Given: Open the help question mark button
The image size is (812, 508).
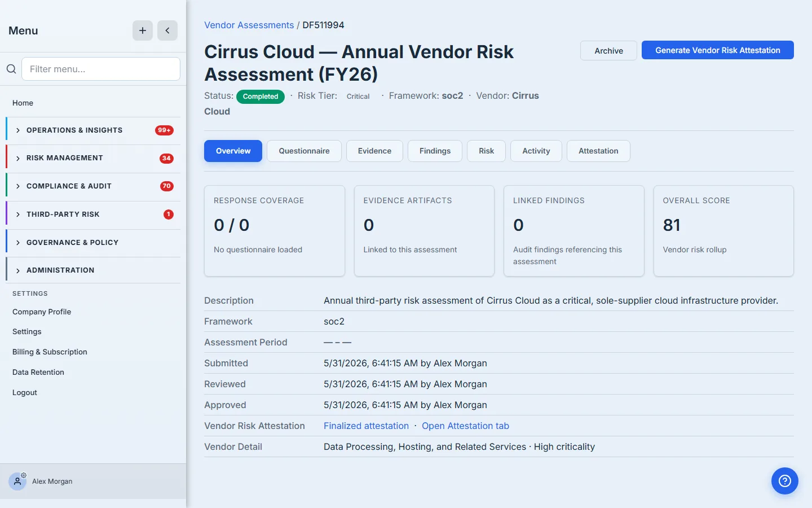Looking at the screenshot, I should click(x=785, y=481).
